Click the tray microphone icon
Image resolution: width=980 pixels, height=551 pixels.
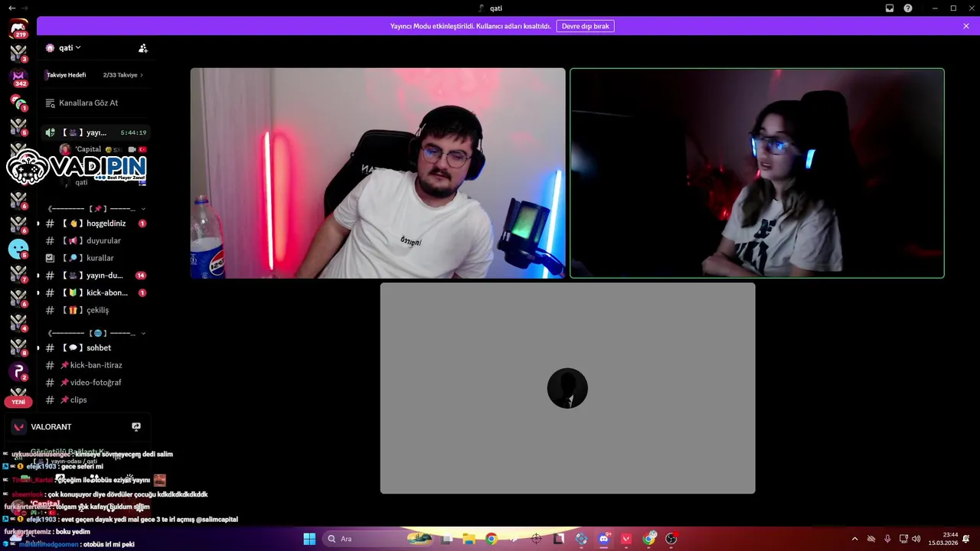coord(887,539)
